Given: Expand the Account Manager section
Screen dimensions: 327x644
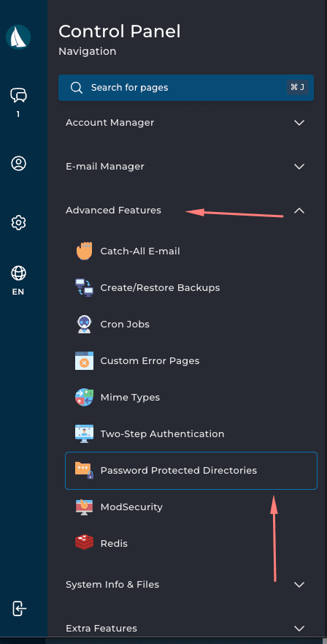Looking at the screenshot, I should click(x=185, y=122).
